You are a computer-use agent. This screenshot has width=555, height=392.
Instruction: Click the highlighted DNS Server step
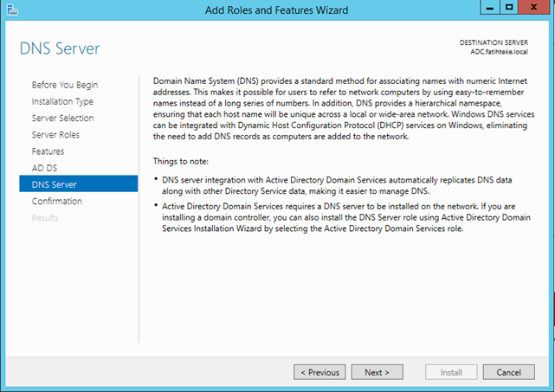coord(79,183)
